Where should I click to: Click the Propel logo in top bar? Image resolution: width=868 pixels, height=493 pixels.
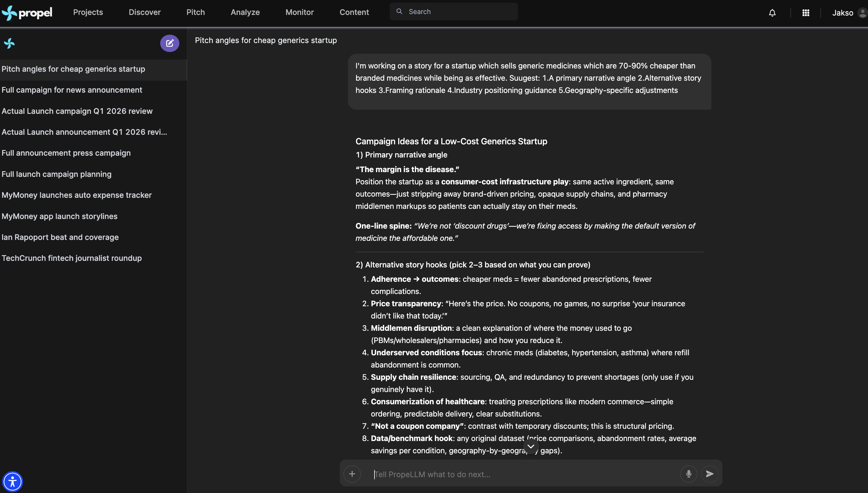[x=27, y=13]
